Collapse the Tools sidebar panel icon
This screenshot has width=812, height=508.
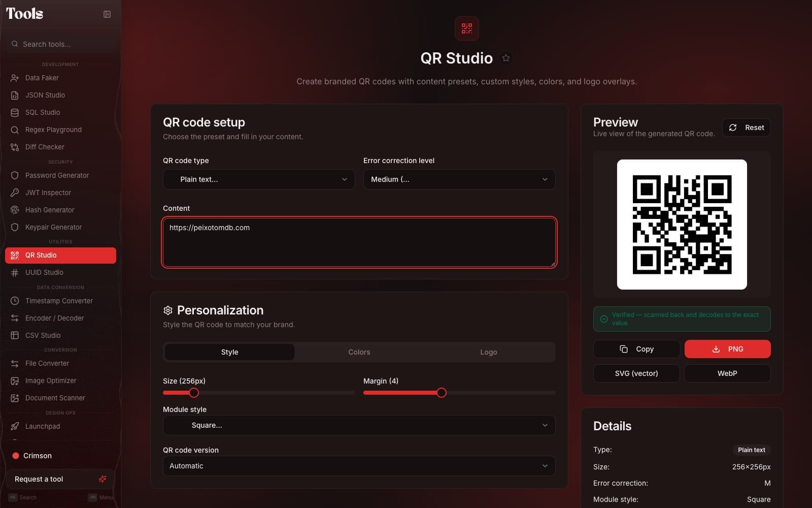point(107,14)
